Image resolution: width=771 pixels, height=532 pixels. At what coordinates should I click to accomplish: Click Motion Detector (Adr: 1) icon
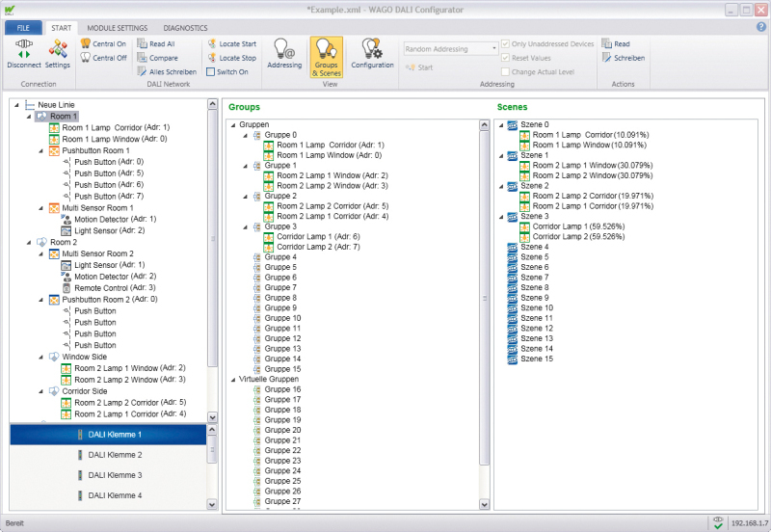pos(66,220)
